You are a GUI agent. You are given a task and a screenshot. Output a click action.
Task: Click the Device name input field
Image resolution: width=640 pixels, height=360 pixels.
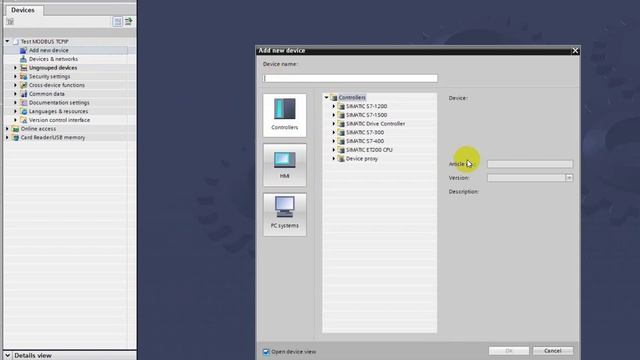350,78
